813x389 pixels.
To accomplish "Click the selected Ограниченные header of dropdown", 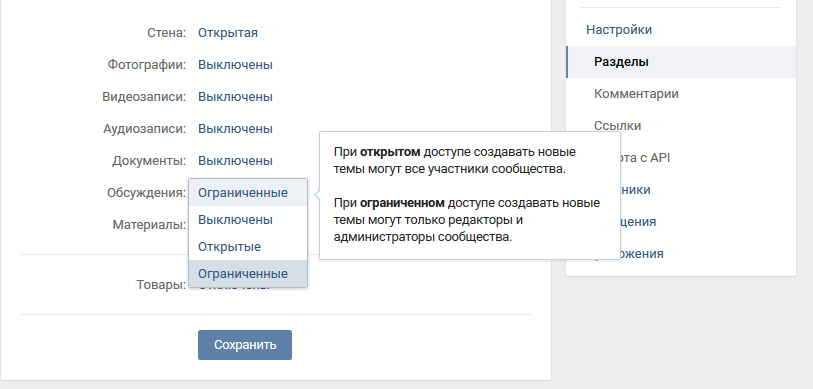I will (248, 193).
